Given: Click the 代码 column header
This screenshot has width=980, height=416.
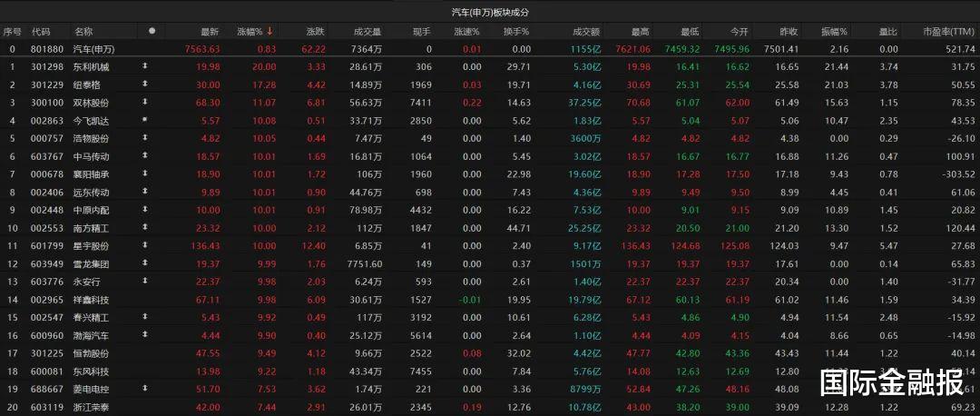Looking at the screenshot, I should point(41,31).
